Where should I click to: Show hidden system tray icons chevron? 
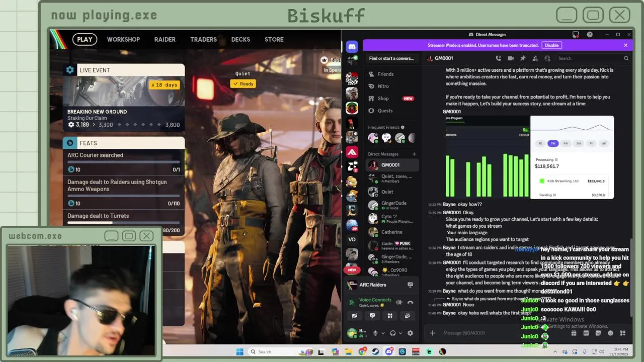tap(556, 351)
